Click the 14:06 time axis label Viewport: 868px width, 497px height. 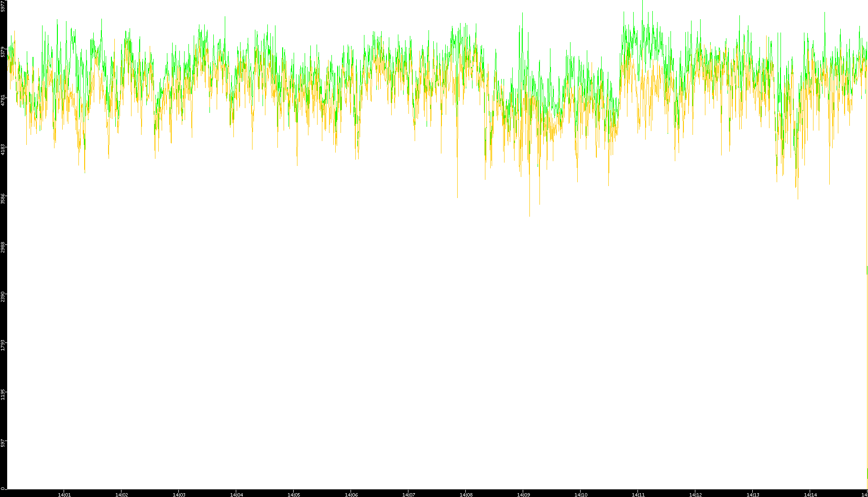pyautogui.click(x=351, y=495)
